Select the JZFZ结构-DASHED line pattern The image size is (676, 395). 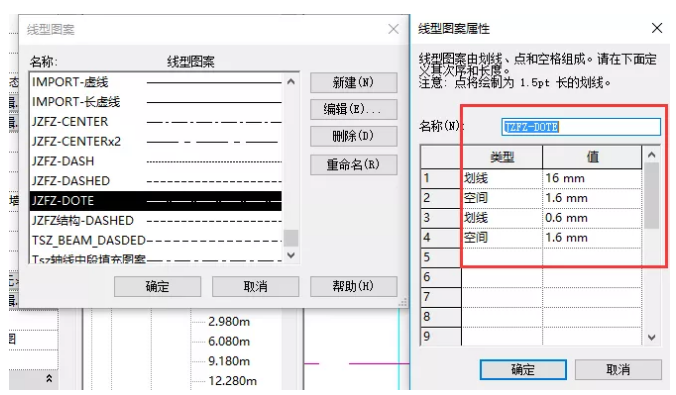click(156, 221)
